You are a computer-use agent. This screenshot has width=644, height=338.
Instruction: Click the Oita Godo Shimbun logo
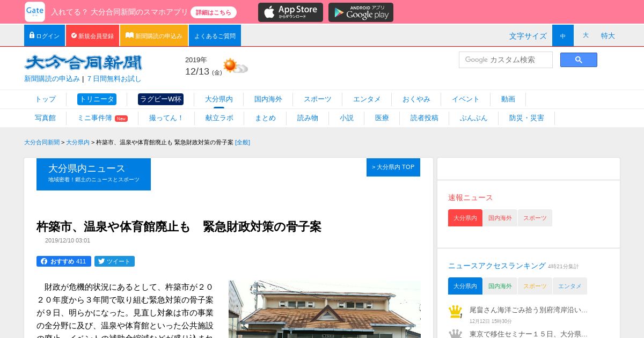[x=83, y=63]
